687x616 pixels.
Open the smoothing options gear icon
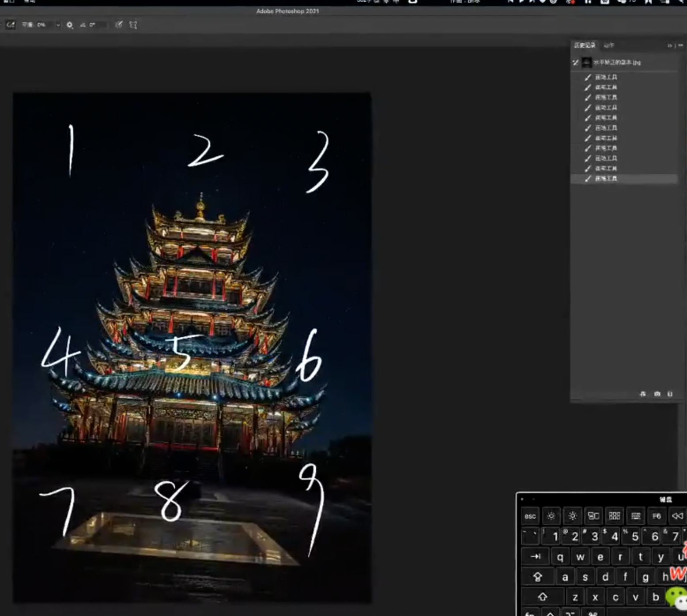click(70, 25)
